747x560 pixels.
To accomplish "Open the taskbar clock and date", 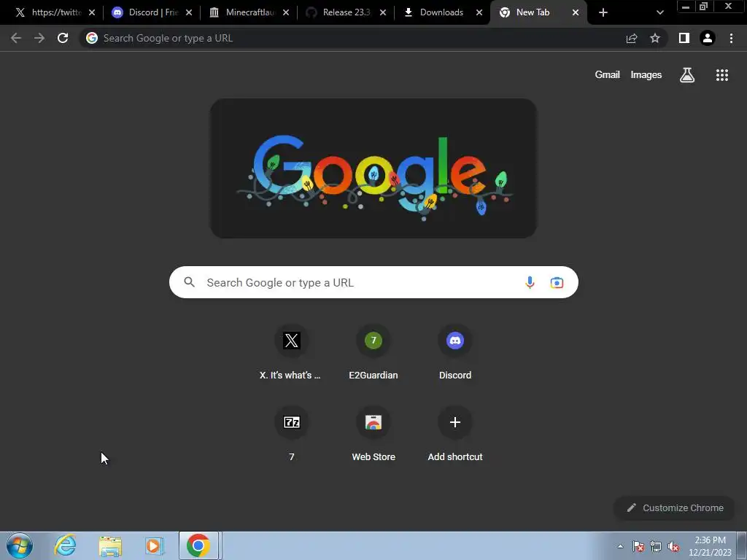I will tap(710, 546).
